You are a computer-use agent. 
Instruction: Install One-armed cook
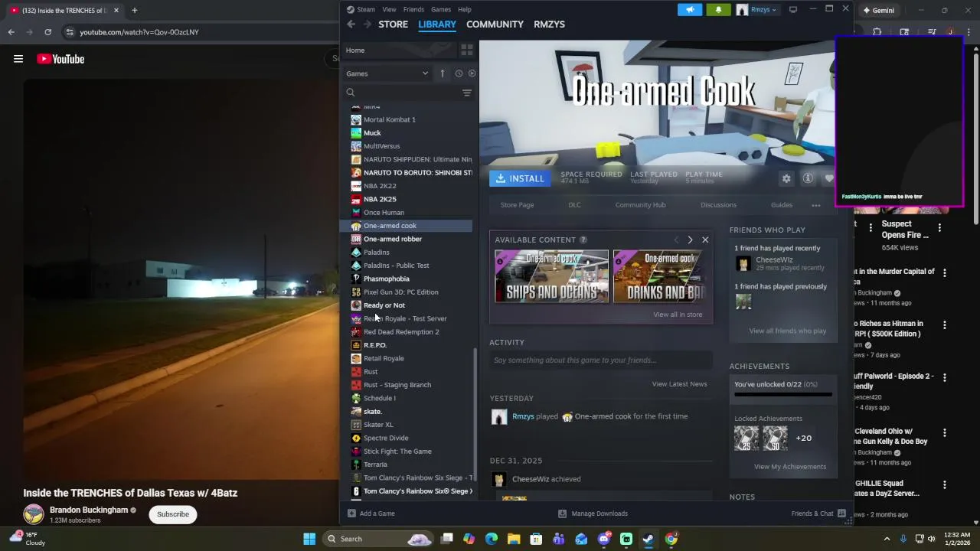click(x=520, y=178)
